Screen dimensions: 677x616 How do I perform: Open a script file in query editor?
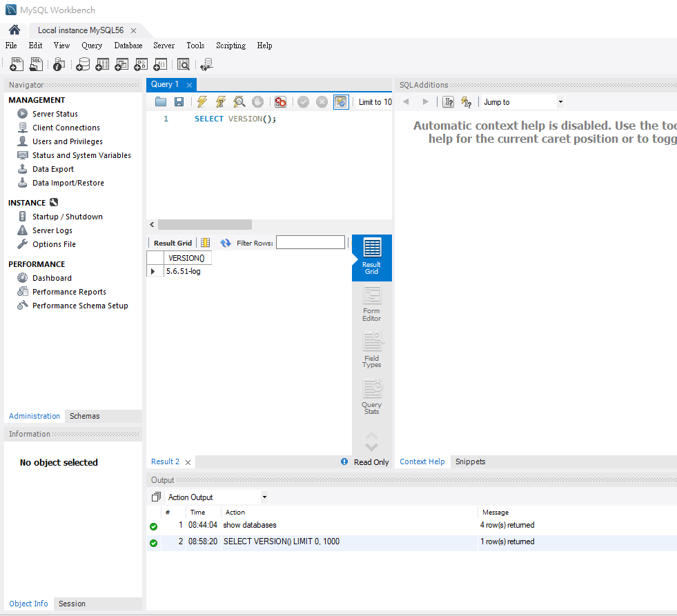point(161,102)
